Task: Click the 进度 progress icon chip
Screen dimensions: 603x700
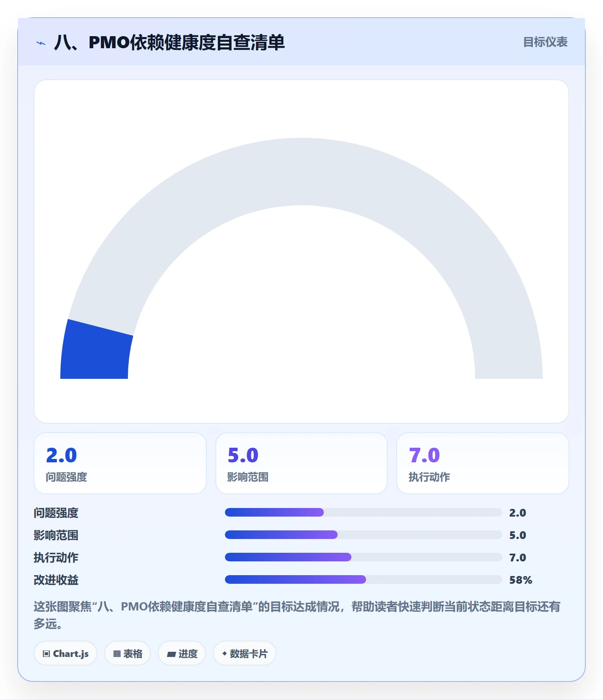Action: [x=182, y=654]
